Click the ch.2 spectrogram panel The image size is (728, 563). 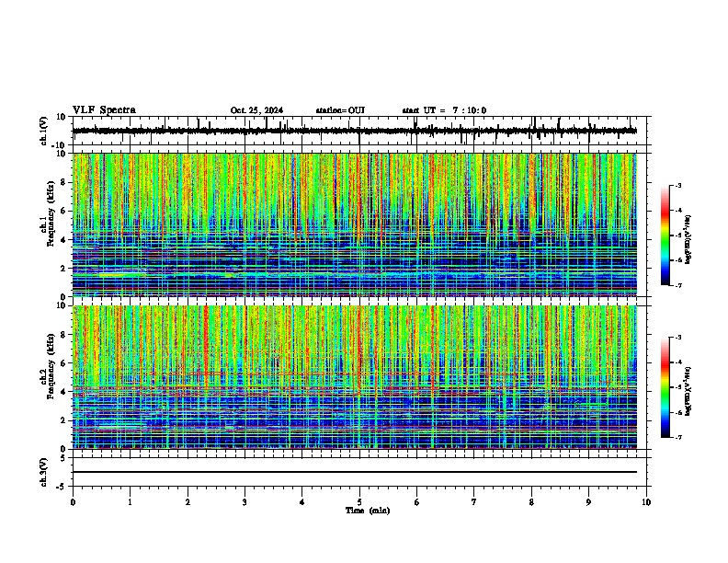click(x=355, y=377)
